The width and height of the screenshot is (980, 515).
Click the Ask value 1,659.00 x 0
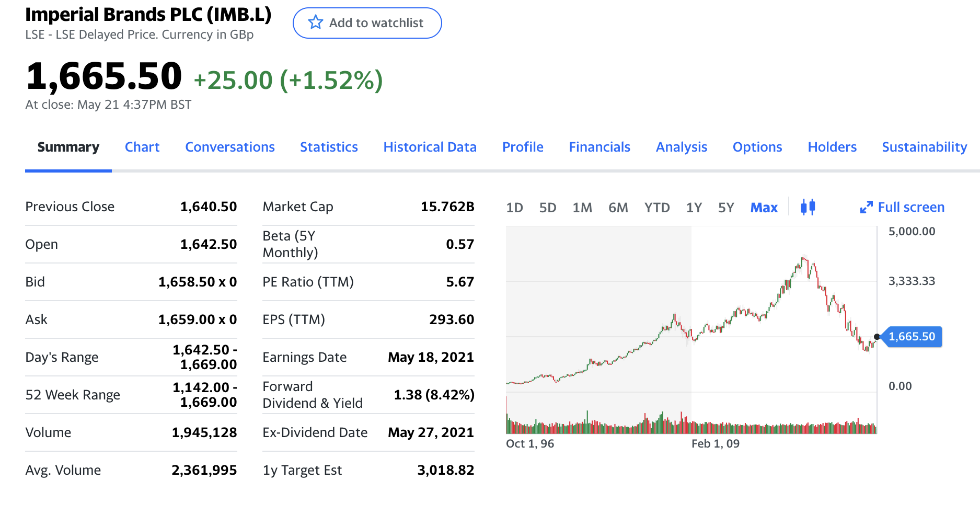pyautogui.click(x=198, y=319)
